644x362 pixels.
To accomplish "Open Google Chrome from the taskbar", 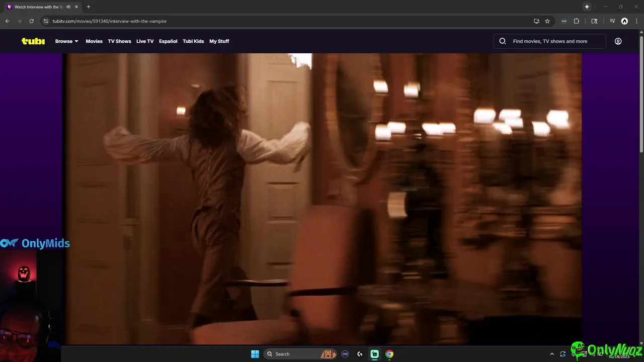I will 389,354.
